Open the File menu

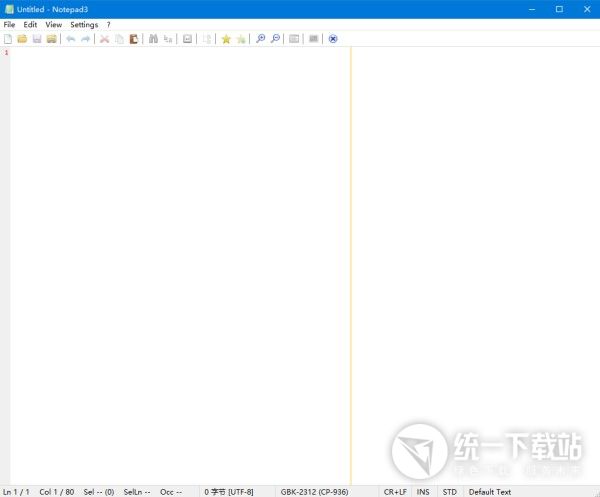tap(9, 24)
